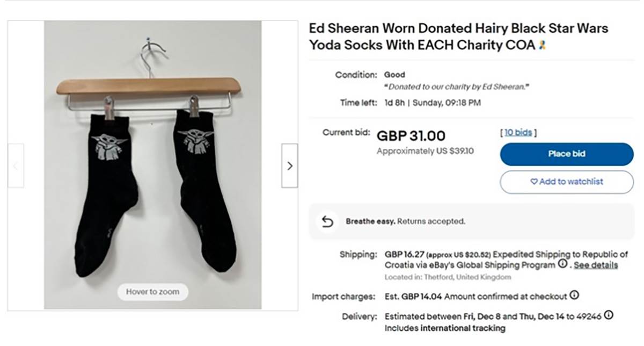Viewport: 644px width, 346px height.
Task: Click the Includes international tracking text
Action: pos(445,328)
